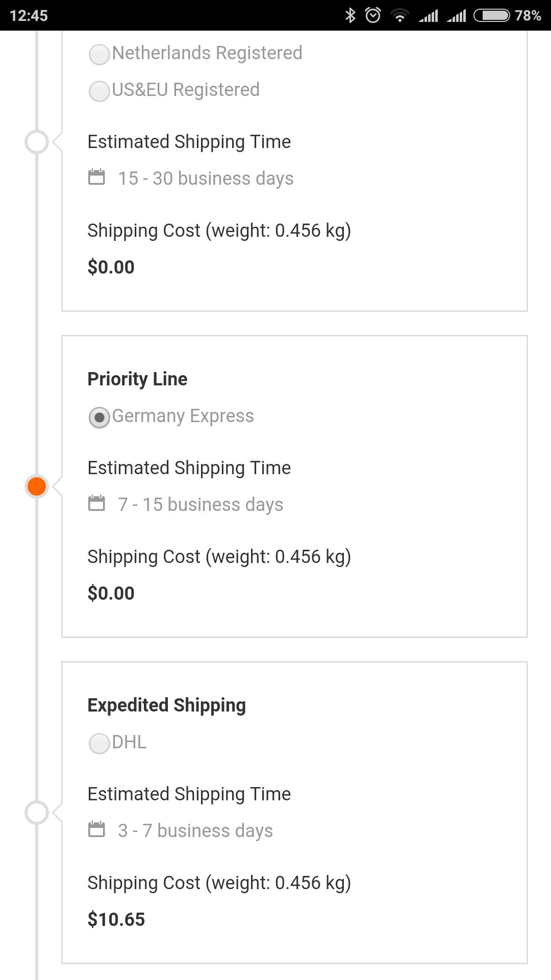The image size is (551, 980).
Task: Click empty timeline circle for Expedited Shipping
Action: coord(37,813)
